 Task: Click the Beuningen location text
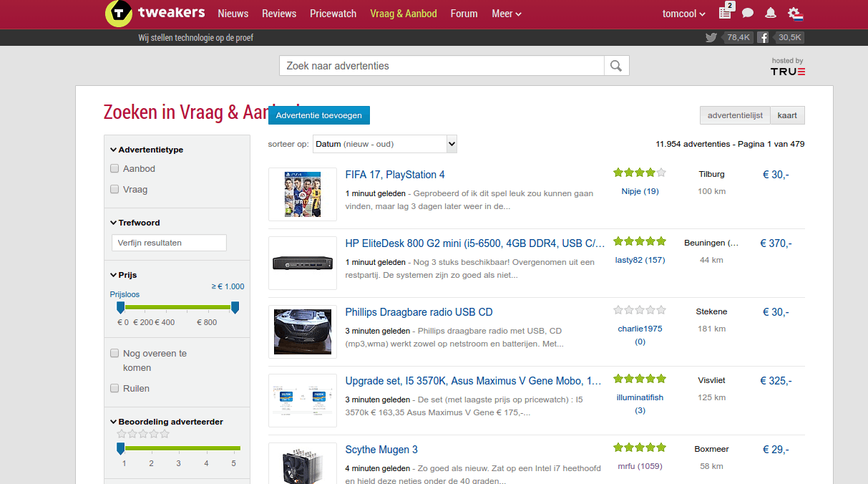(711, 243)
